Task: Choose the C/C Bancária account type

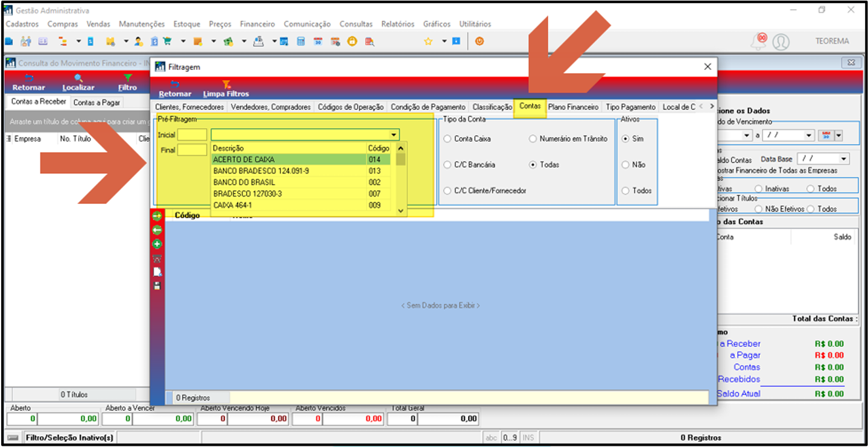Action: tap(448, 165)
